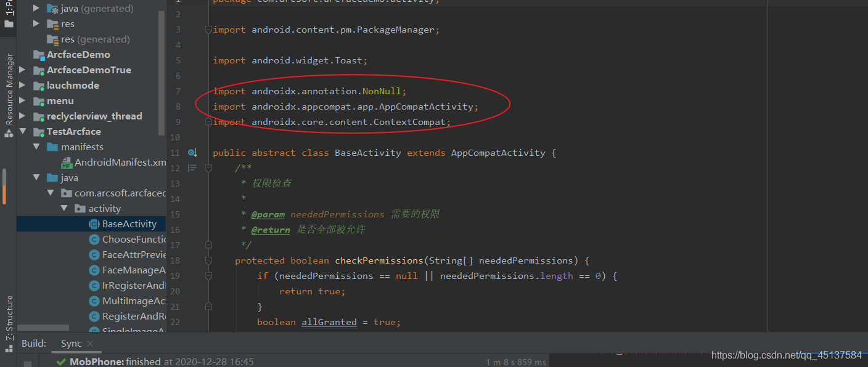Image resolution: width=868 pixels, height=367 pixels.
Task: Expand the res folder arrow
Action: (36, 23)
